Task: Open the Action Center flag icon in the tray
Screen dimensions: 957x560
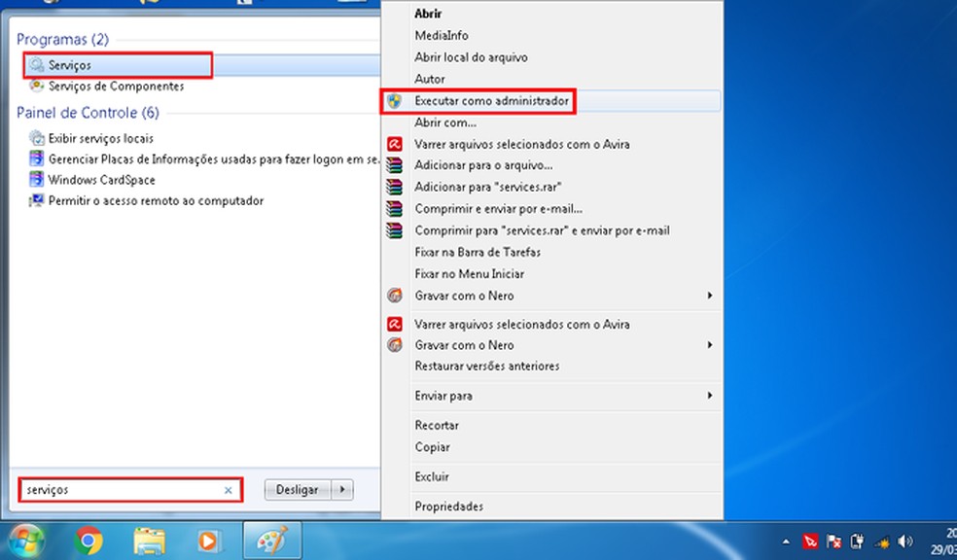Action: tap(834, 542)
